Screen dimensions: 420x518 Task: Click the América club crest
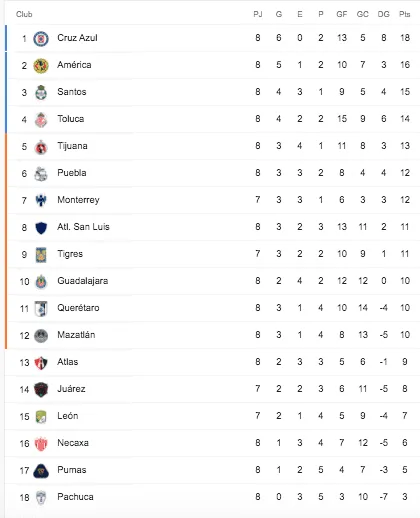pyautogui.click(x=41, y=65)
